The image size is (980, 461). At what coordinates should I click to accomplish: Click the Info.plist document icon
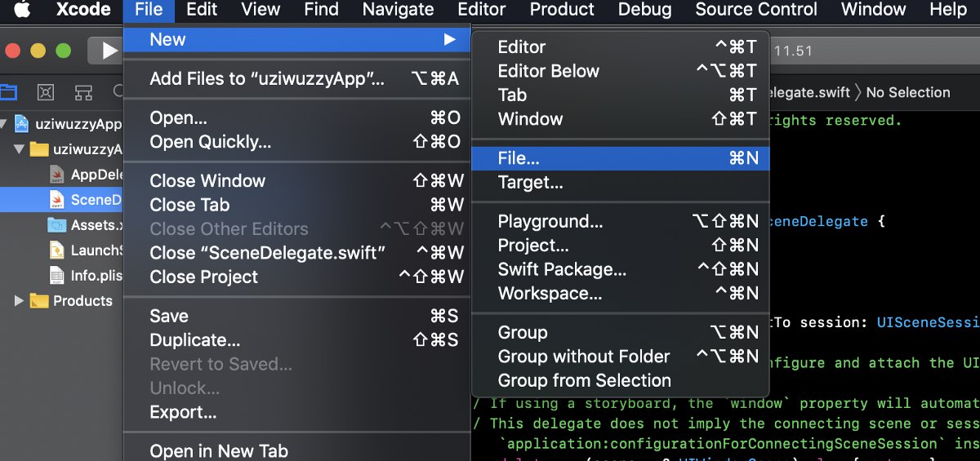(x=56, y=275)
